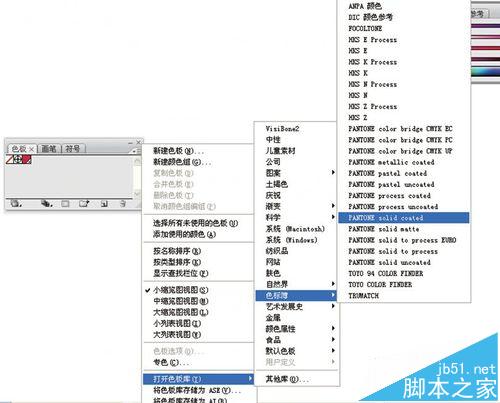Select 大缩览图视图 view
The image size is (500, 403).
tap(180, 312)
